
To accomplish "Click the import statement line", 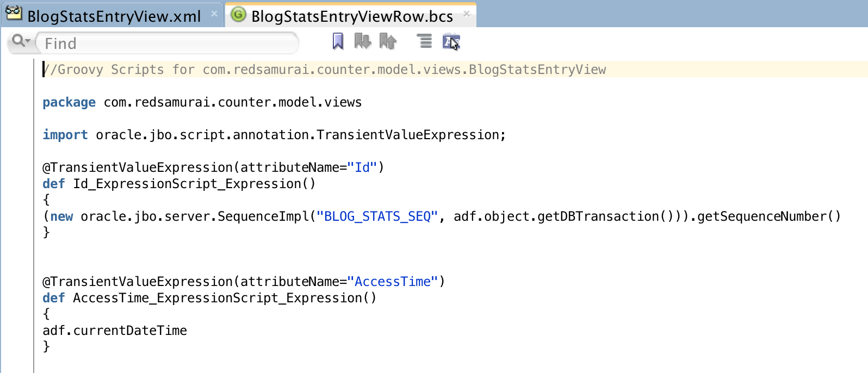I will 274,135.
